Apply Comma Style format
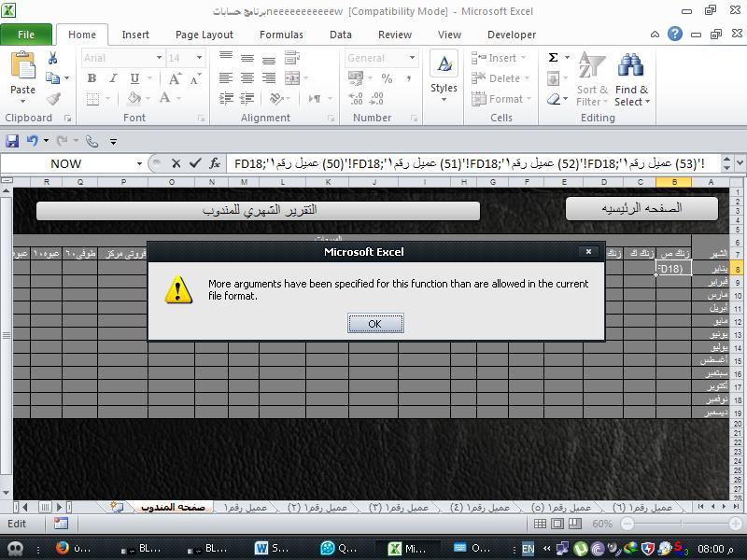Image resolution: width=747 pixels, height=560 pixels. [408, 78]
